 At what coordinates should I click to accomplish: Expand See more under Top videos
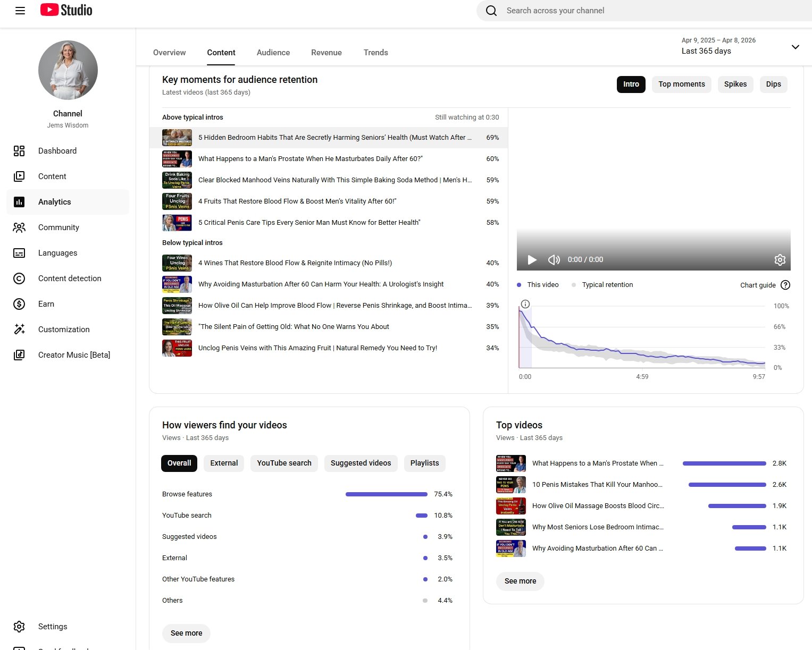point(520,581)
